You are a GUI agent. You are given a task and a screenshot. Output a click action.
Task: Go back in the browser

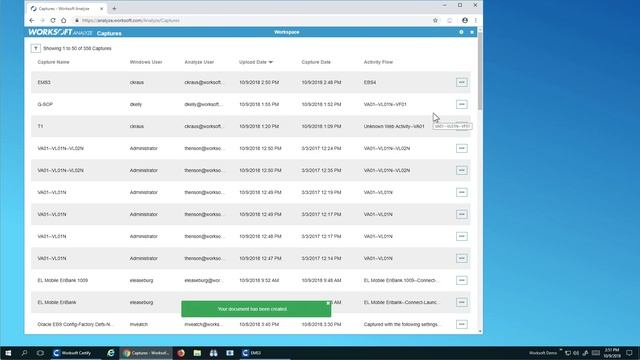(x=32, y=20)
